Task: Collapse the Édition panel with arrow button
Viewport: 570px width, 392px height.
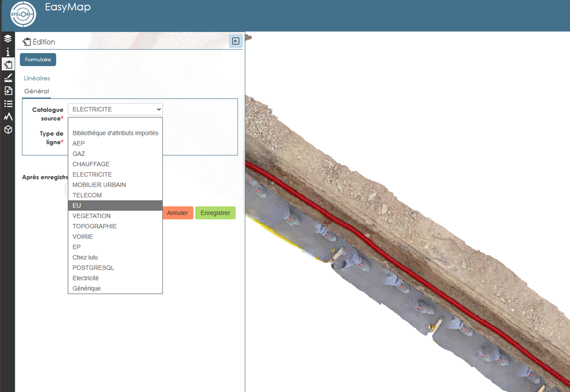Action: pyautogui.click(x=235, y=41)
